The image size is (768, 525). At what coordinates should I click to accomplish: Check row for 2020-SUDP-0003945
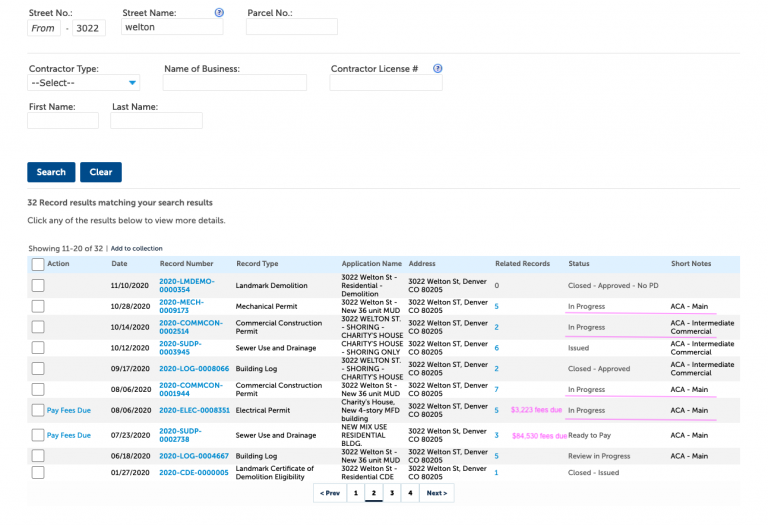pos(38,348)
